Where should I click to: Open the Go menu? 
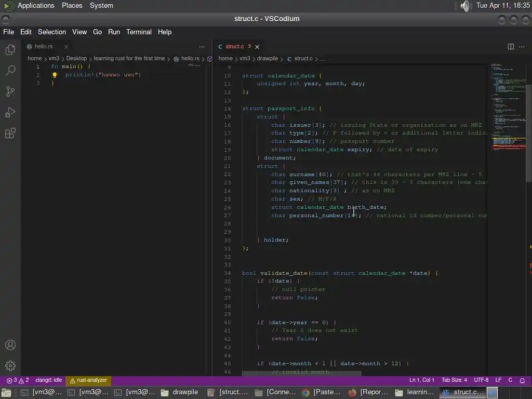click(x=97, y=32)
